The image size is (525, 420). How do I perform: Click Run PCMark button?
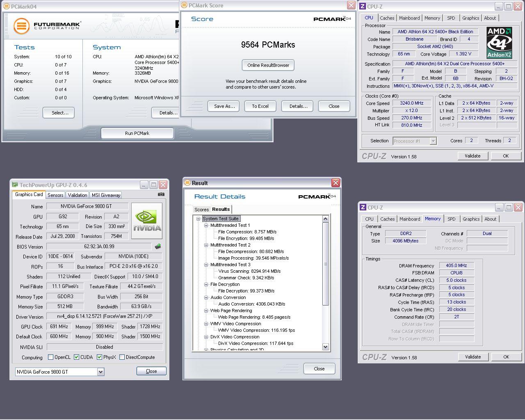point(137,133)
